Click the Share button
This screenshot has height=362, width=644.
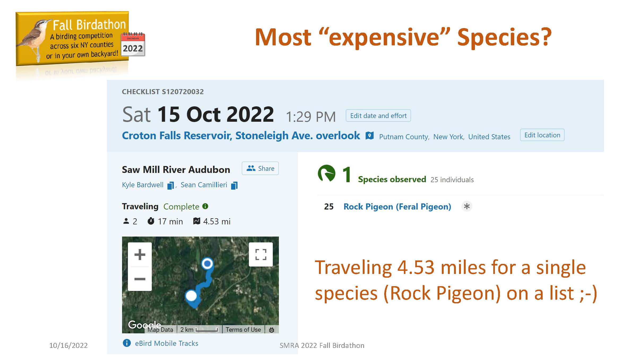(260, 168)
